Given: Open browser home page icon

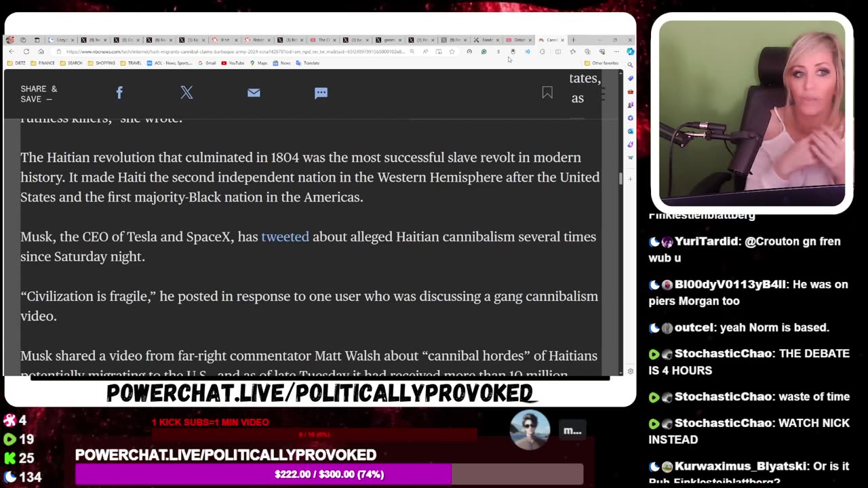Looking at the screenshot, I should click(x=41, y=52).
